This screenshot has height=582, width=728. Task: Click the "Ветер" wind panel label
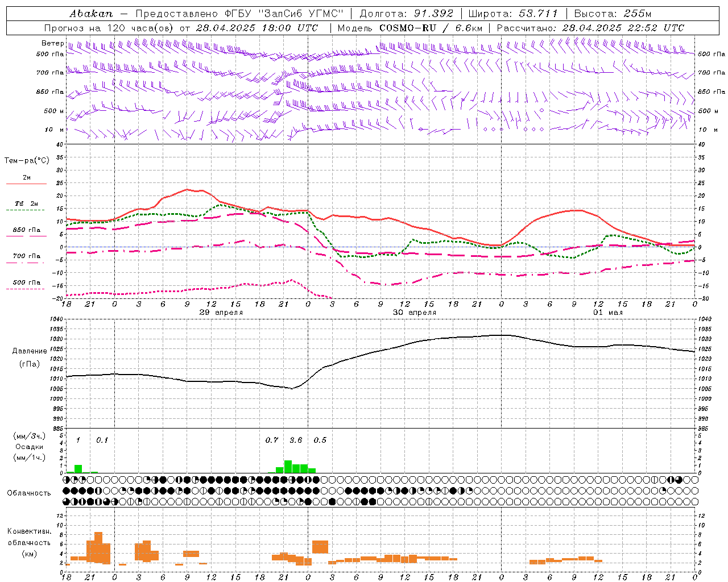coord(52,43)
